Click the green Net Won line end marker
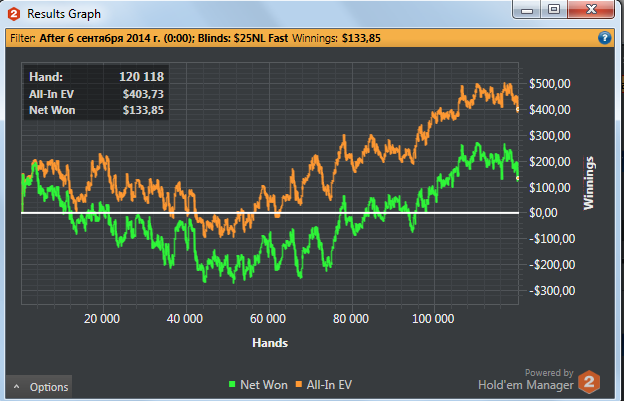This screenshot has width=624, height=401. [518, 179]
